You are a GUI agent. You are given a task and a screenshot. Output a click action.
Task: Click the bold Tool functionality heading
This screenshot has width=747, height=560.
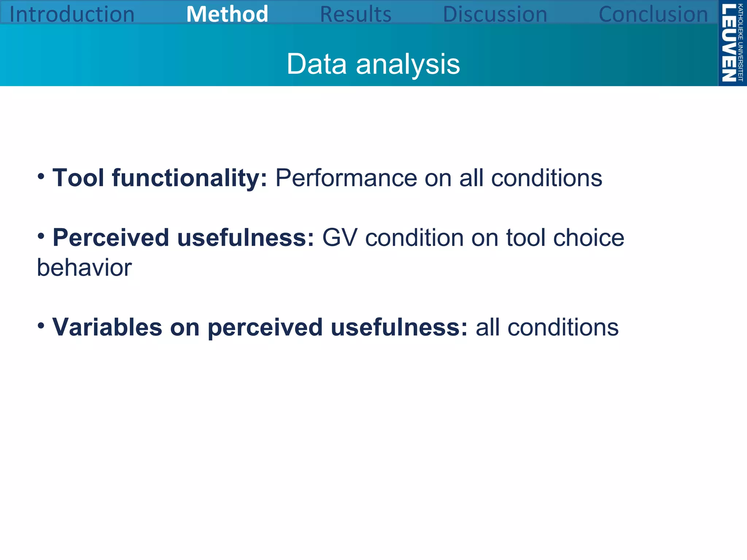click(160, 178)
